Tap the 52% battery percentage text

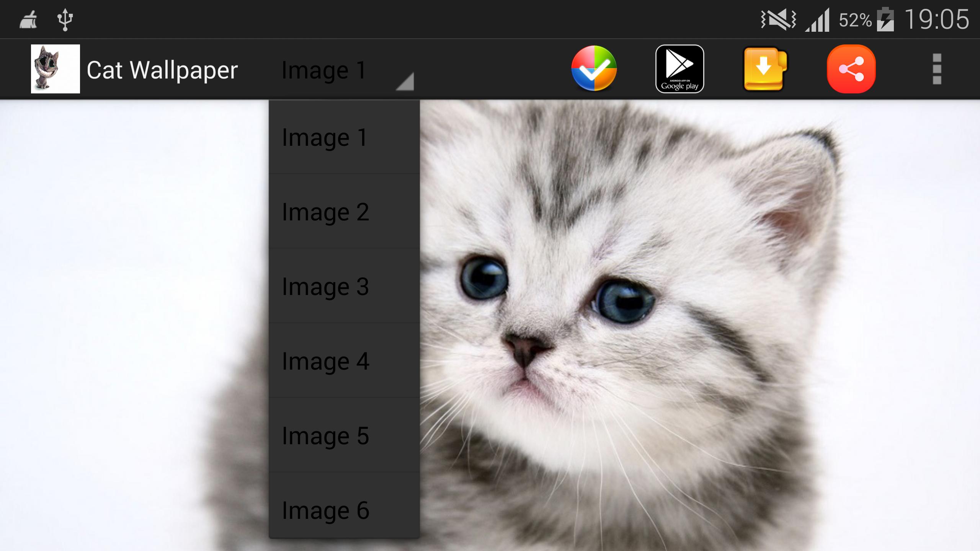click(x=855, y=20)
